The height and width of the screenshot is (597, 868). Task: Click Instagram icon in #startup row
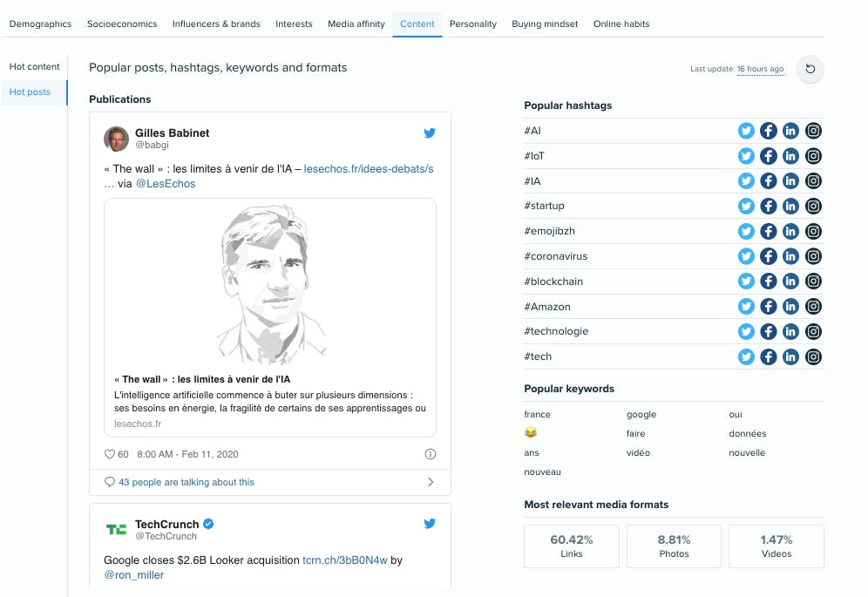click(813, 206)
